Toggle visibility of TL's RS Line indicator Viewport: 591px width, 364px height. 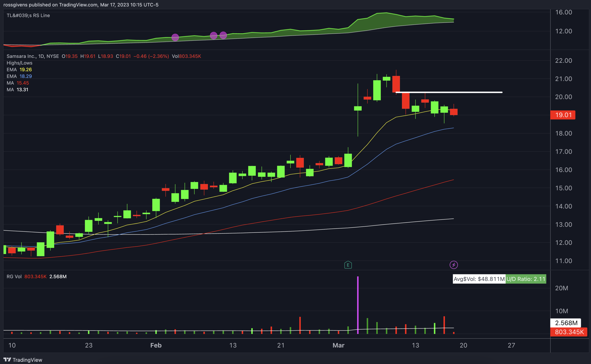[28, 15]
